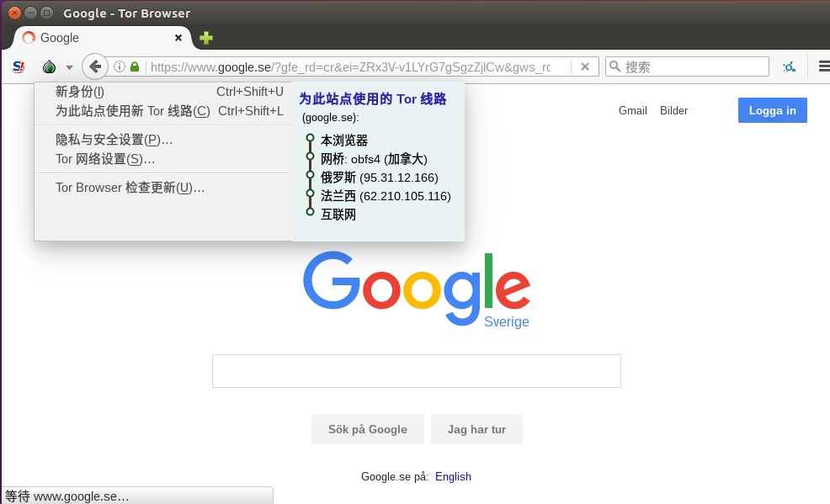
Task: Click the Sök på Google button
Action: 367,429
